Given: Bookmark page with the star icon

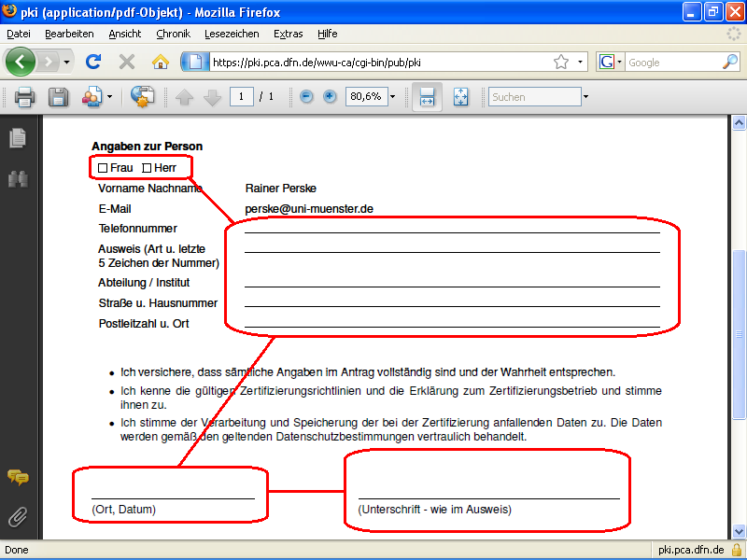Looking at the screenshot, I should [x=560, y=63].
